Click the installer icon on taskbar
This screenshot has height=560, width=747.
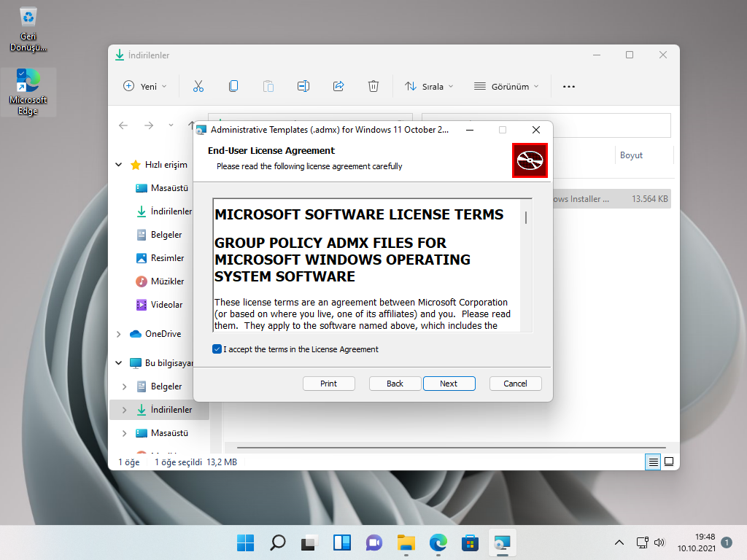[x=502, y=542]
